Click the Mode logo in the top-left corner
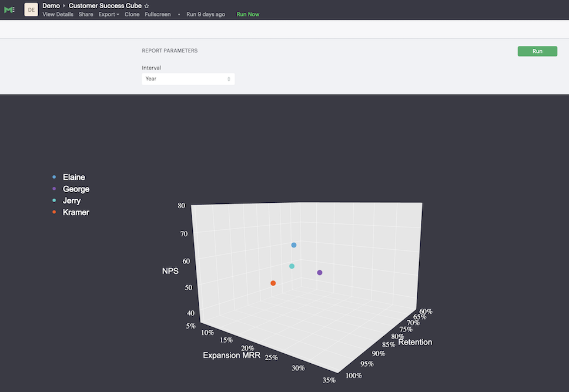The height and width of the screenshot is (392, 569). click(x=9, y=9)
